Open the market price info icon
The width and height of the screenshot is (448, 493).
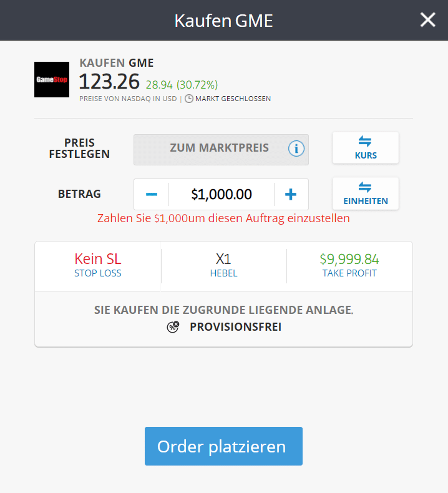(x=296, y=149)
